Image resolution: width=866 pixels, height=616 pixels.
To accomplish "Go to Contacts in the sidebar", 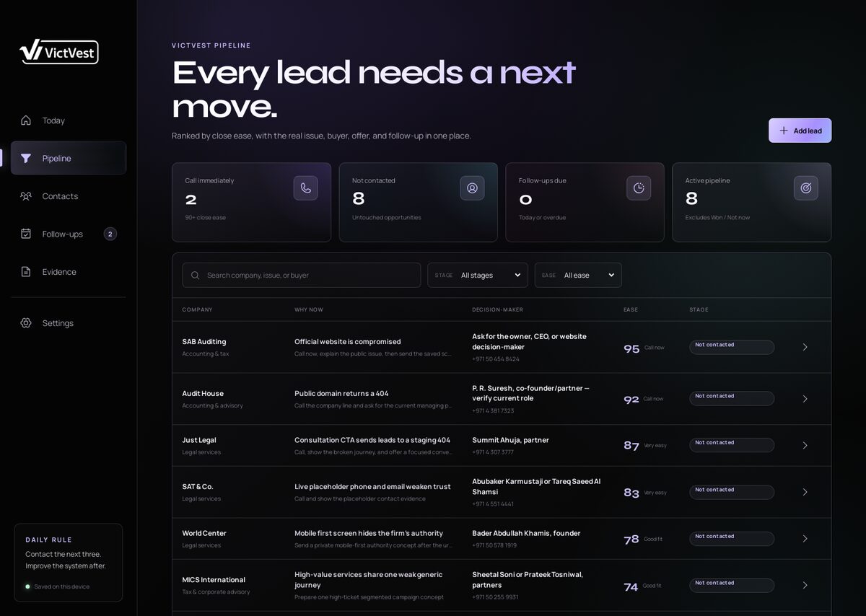I will pos(69,196).
